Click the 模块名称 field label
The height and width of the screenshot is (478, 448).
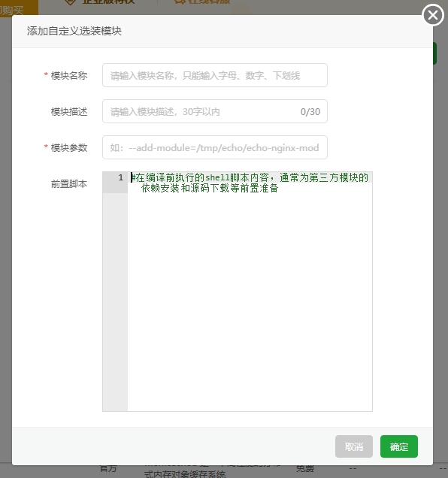[69, 75]
